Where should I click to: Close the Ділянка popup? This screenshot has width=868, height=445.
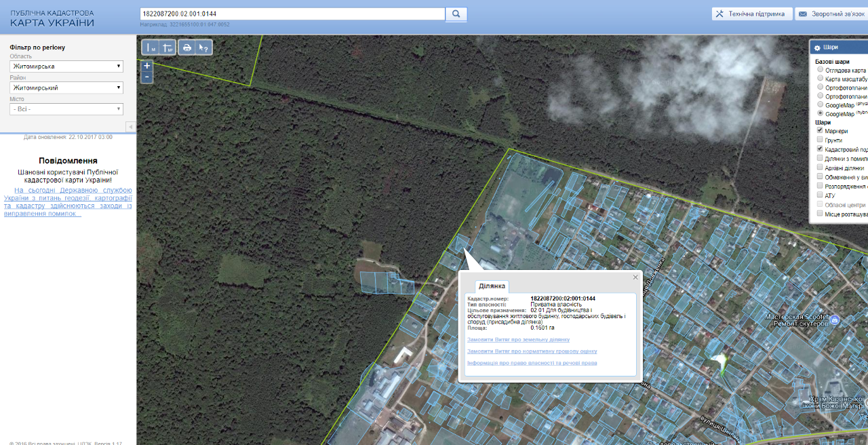tap(635, 277)
